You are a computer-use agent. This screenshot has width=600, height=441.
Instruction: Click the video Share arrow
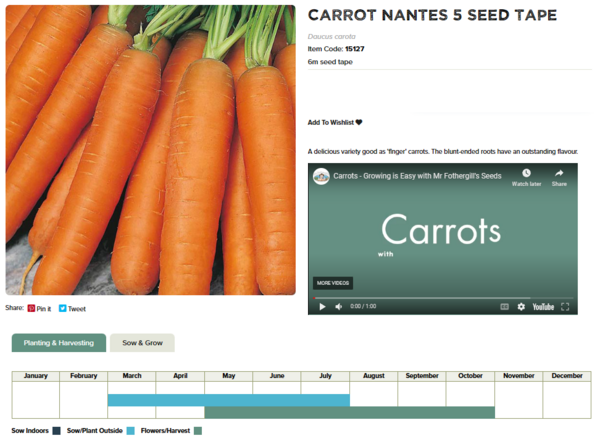tap(559, 175)
